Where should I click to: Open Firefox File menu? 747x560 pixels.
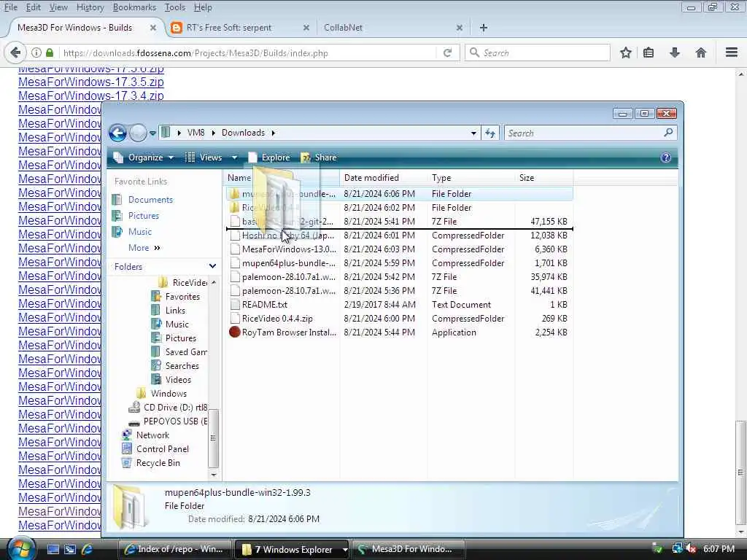point(10,7)
